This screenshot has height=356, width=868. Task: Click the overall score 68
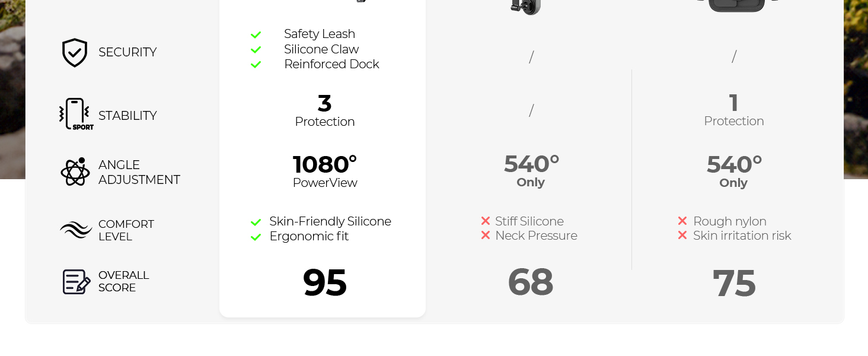point(531,282)
